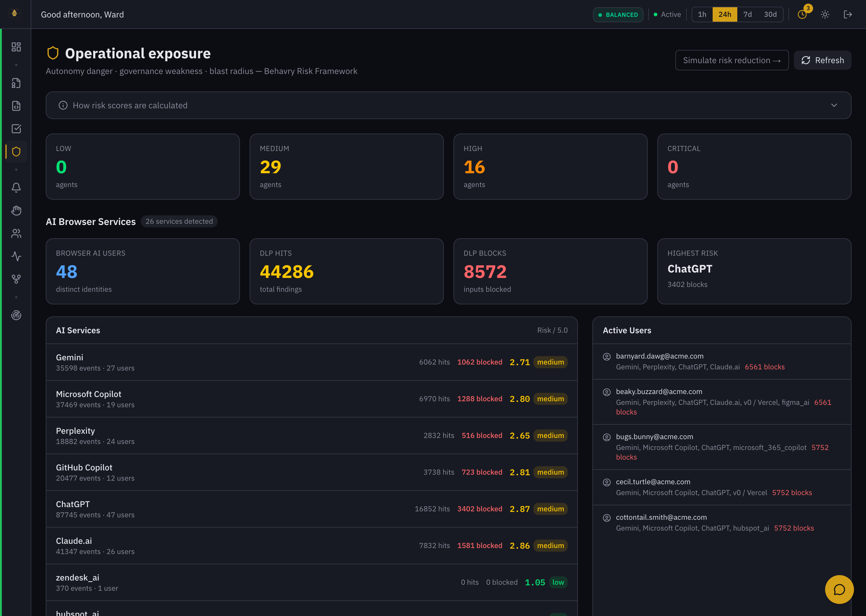Toggle the light/dark theme sun icon
The height and width of the screenshot is (616, 866).
pyautogui.click(x=825, y=14)
